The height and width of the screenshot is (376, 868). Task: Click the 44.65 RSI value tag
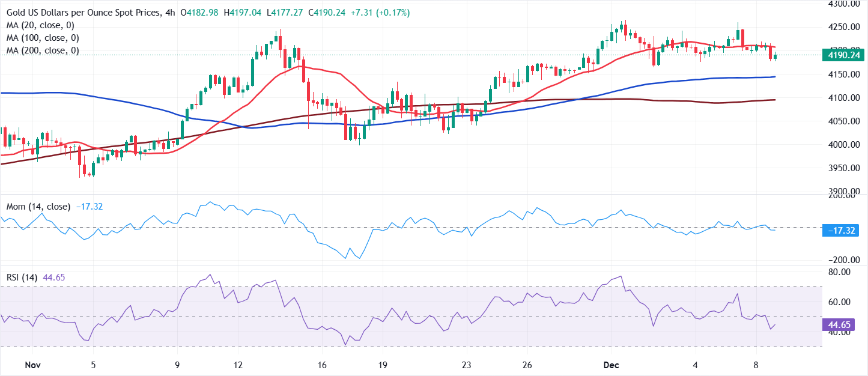click(x=837, y=324)
